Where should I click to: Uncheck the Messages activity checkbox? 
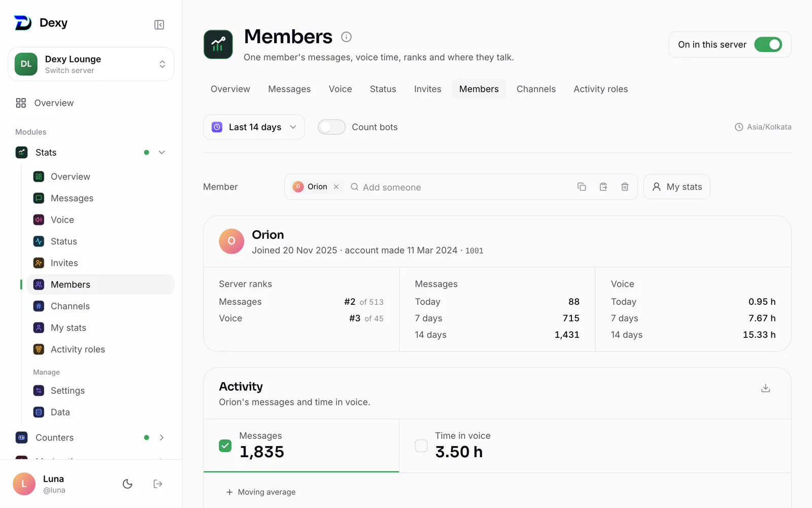(225, 446)
